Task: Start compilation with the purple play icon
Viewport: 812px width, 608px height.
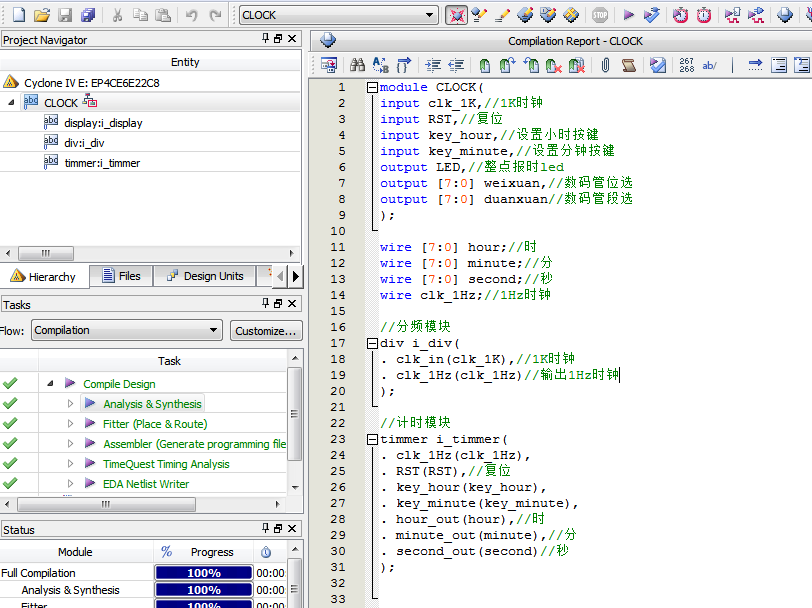Action: click(628, 15)
